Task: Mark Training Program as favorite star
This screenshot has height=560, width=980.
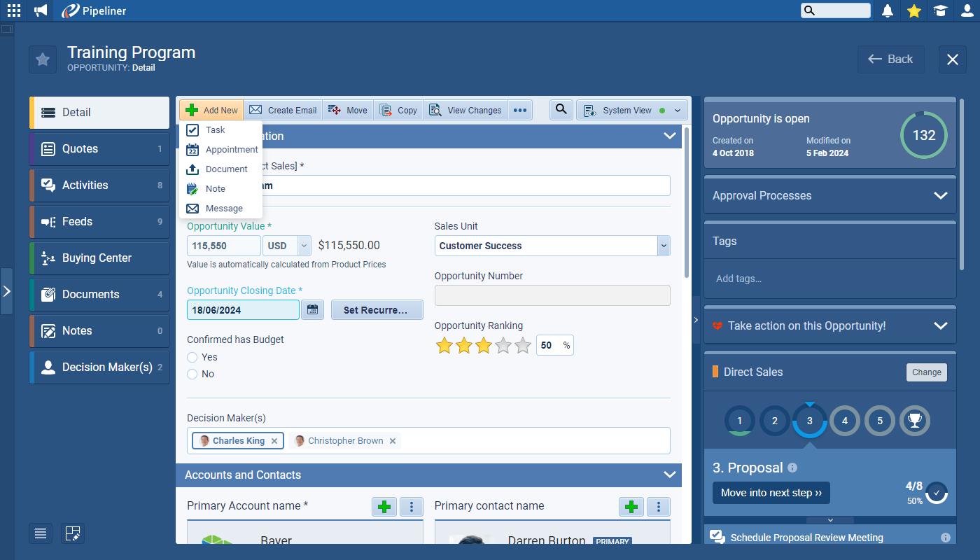Action: coord(43,59)
